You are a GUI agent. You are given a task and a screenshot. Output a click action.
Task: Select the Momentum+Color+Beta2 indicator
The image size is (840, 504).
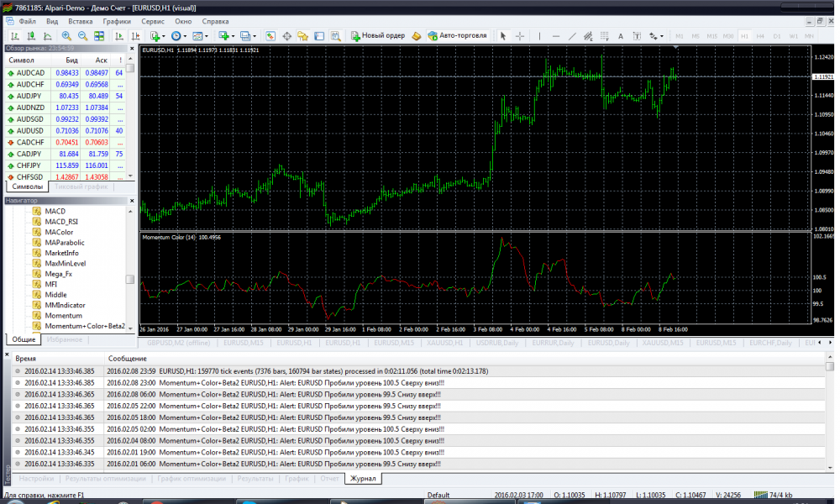[x=85, y=326]
